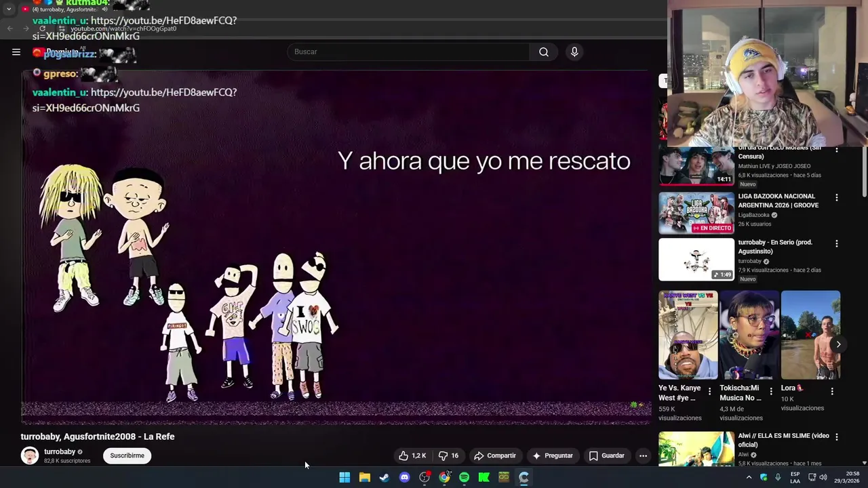Open options for Ye Vs. Kanye short

tap(709, 391)
